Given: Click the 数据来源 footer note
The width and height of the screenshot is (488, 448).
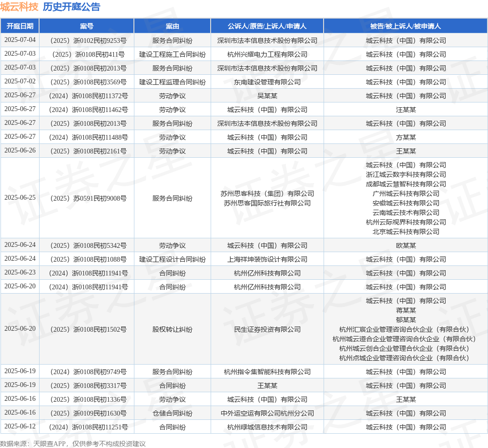Looking at the screenshot, I should pyautogui.click(x=73, y=444).
